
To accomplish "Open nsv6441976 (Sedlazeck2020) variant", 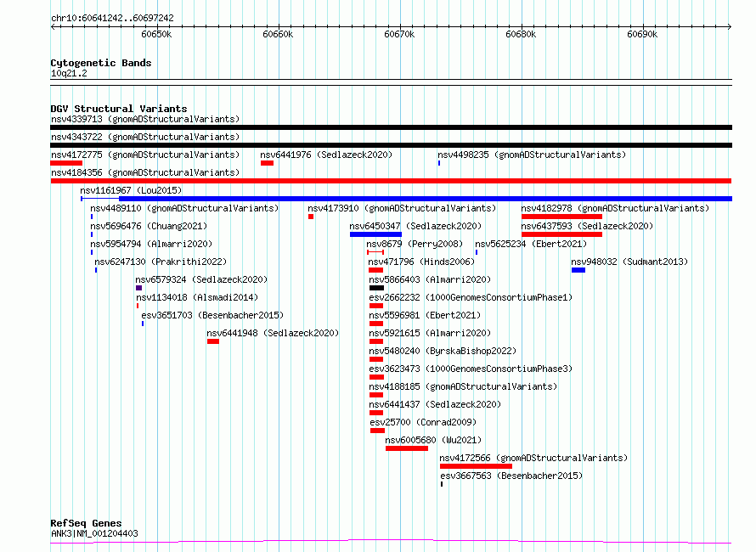I will (x=326, y=155).
